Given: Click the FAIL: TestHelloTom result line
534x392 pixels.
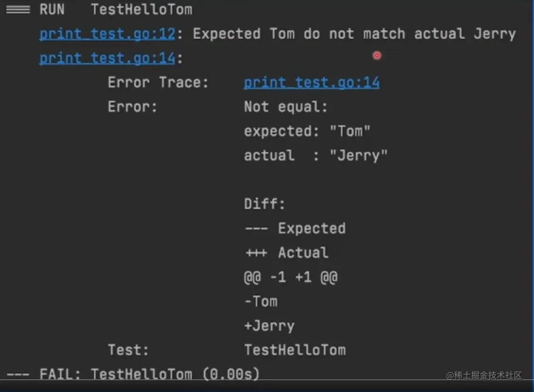Looking at the screenshot, I should (x=149, y=375).
